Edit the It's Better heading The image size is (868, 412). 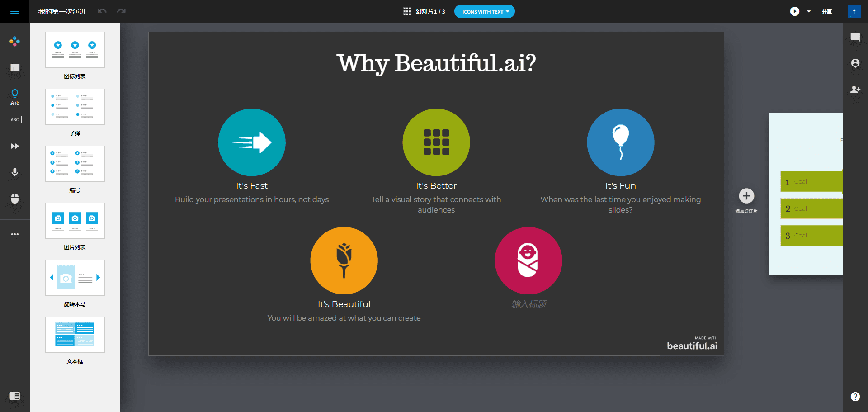436,186
